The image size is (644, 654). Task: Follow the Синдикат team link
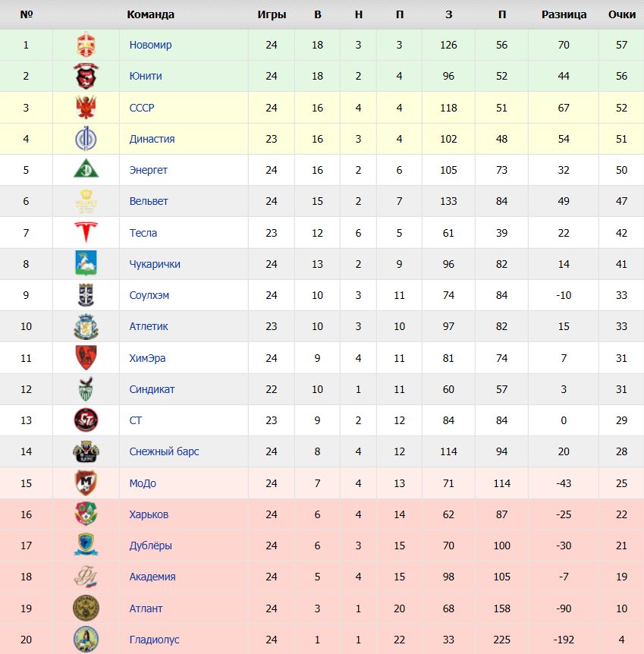[x=152, y=389]
